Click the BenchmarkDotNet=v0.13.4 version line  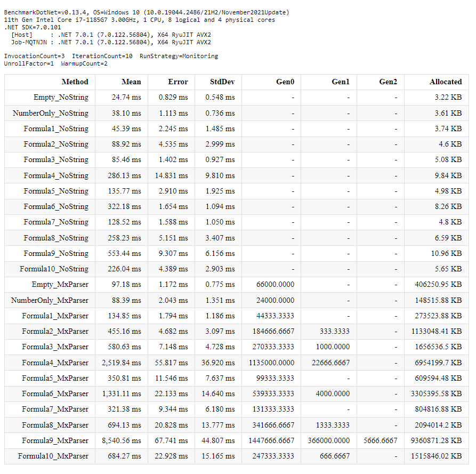click(147, 12)
